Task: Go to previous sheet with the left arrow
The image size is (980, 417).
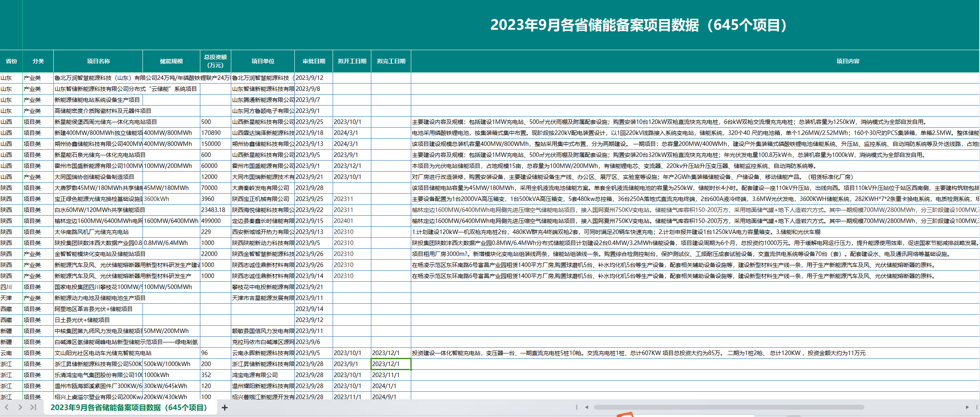Action: [x=7, y=407]
